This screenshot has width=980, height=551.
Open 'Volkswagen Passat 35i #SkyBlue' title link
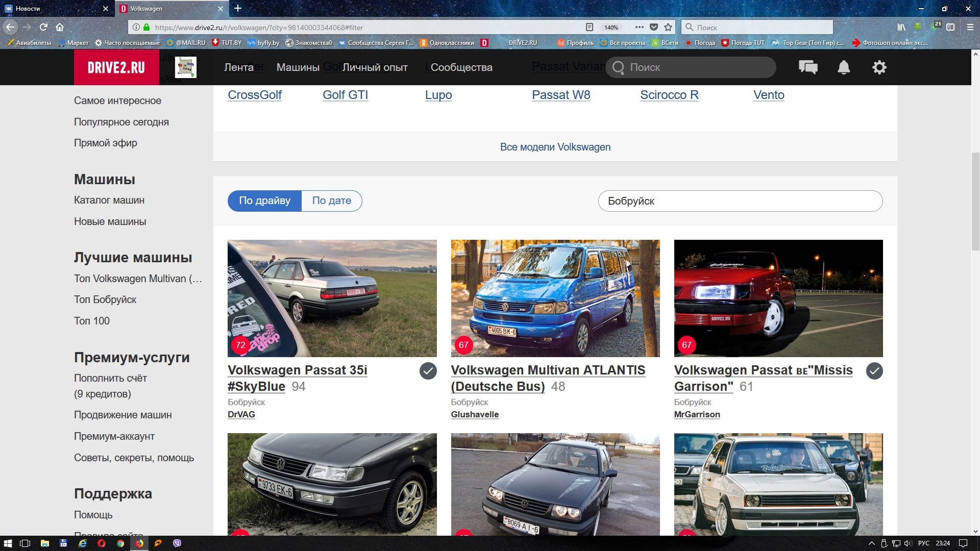(298, 378)
